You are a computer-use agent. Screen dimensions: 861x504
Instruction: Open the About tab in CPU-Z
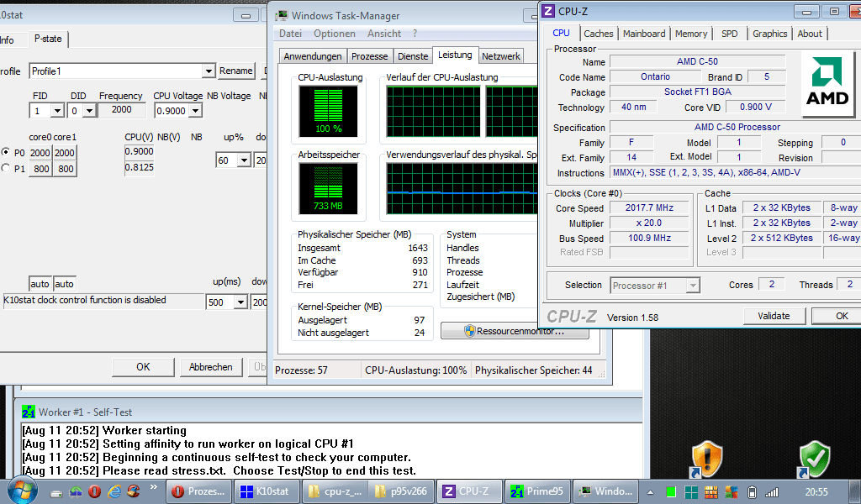click(810, 34)
